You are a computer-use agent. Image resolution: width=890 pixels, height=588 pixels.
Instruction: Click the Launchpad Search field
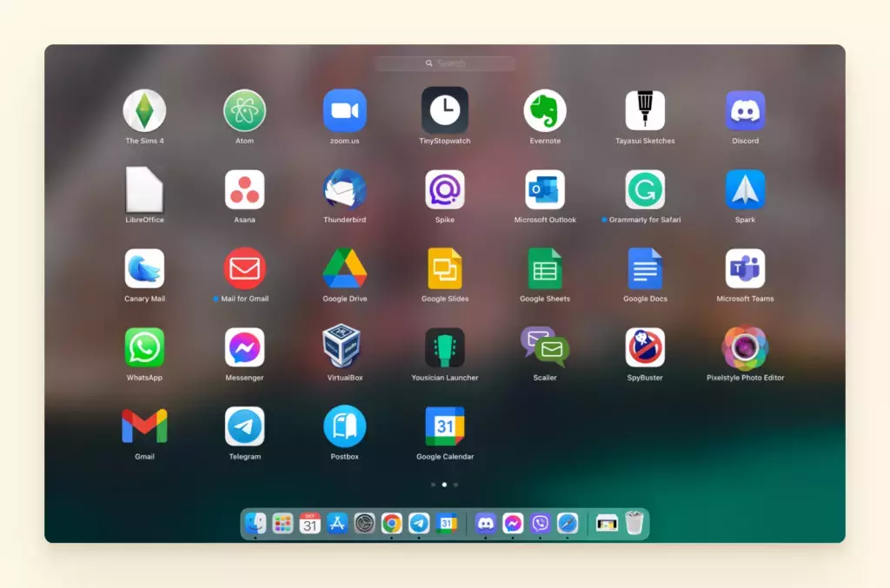tap(445, 63)
